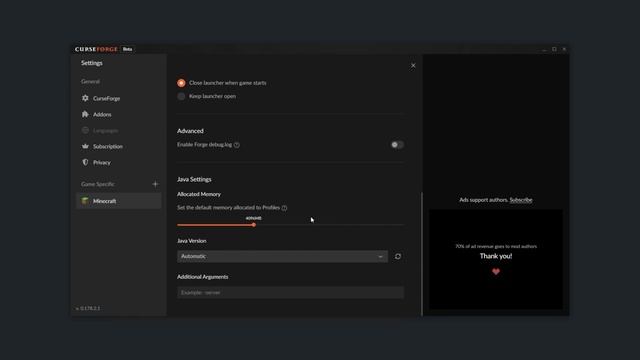Screen dimensions: 640x360
Task: Click the globe icon beside Languages
Action: [85, 130]
